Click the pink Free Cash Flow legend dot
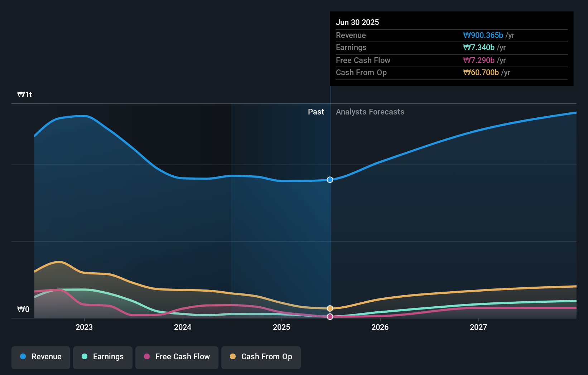The width and height of the screenshot is (588, 375). 147,357
